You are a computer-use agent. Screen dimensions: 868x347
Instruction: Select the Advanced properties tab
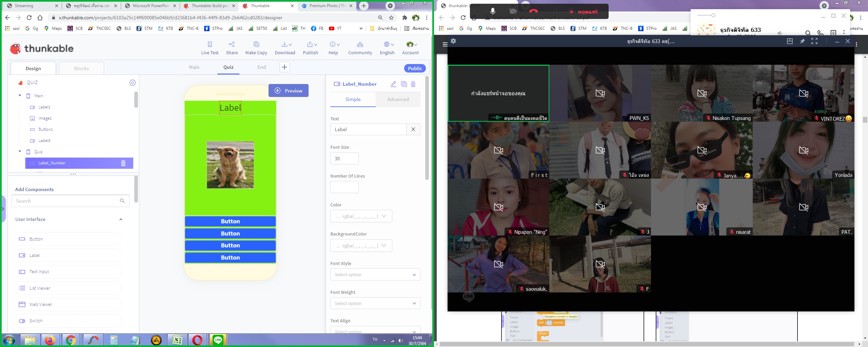click(398, 99)
